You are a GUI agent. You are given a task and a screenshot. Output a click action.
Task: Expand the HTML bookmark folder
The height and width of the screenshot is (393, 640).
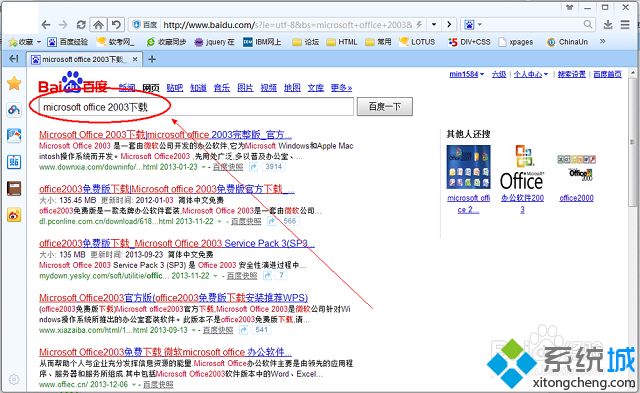pos(342,42)
